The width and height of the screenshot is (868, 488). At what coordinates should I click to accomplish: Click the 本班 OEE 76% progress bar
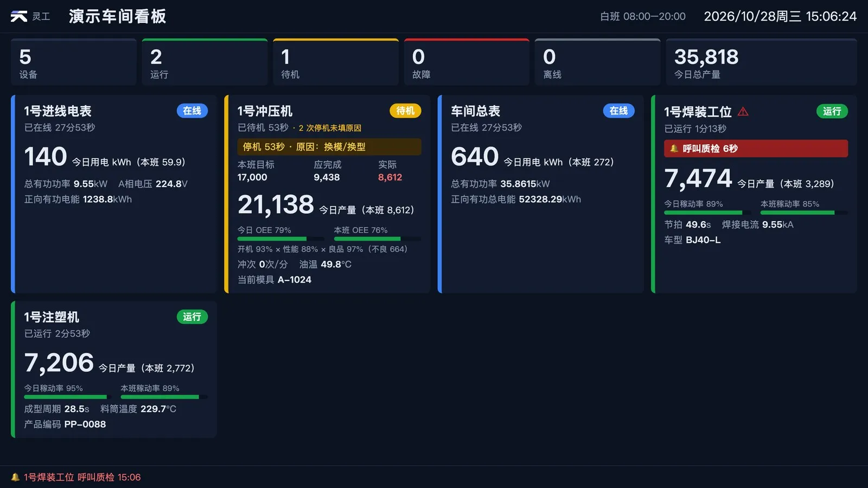tap(378, 239)
